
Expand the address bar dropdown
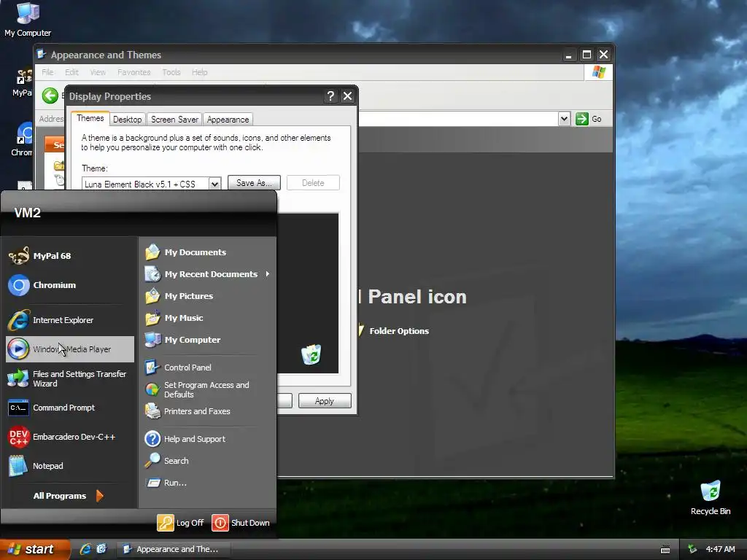[x=564, y=119]
